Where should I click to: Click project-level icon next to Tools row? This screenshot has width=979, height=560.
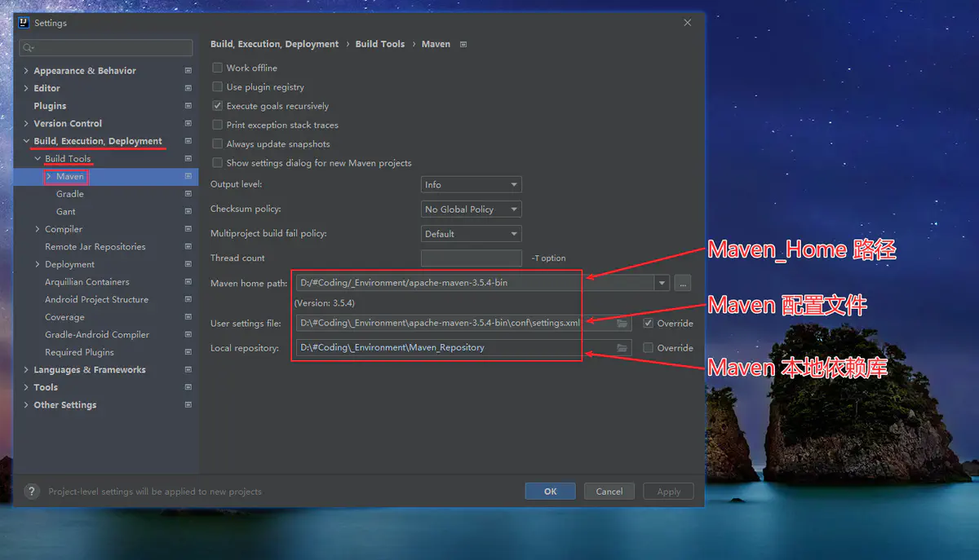(x=188, y=387)
